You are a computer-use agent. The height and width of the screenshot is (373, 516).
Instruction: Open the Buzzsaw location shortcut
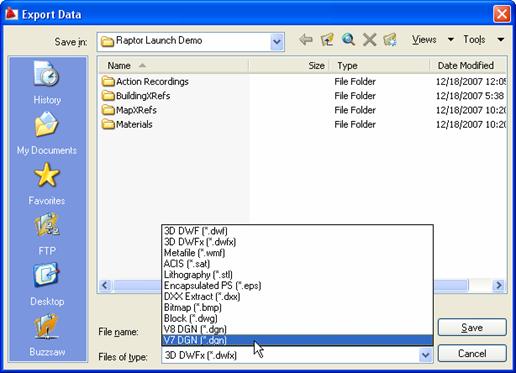click(47, 335)
